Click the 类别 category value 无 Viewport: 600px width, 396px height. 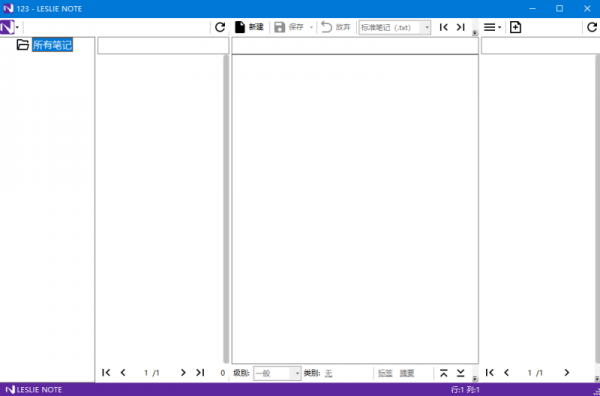click(x=328, y=373)
